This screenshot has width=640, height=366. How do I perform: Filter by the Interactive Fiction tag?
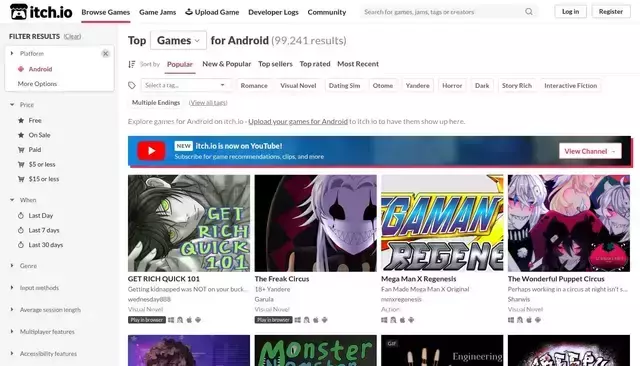[571, 86]
